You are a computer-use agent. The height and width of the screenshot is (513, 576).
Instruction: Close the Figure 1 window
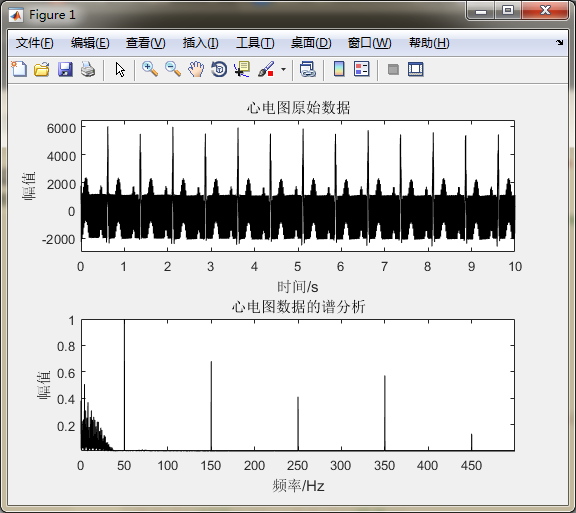pyautogui.click(x=545, y=11)
